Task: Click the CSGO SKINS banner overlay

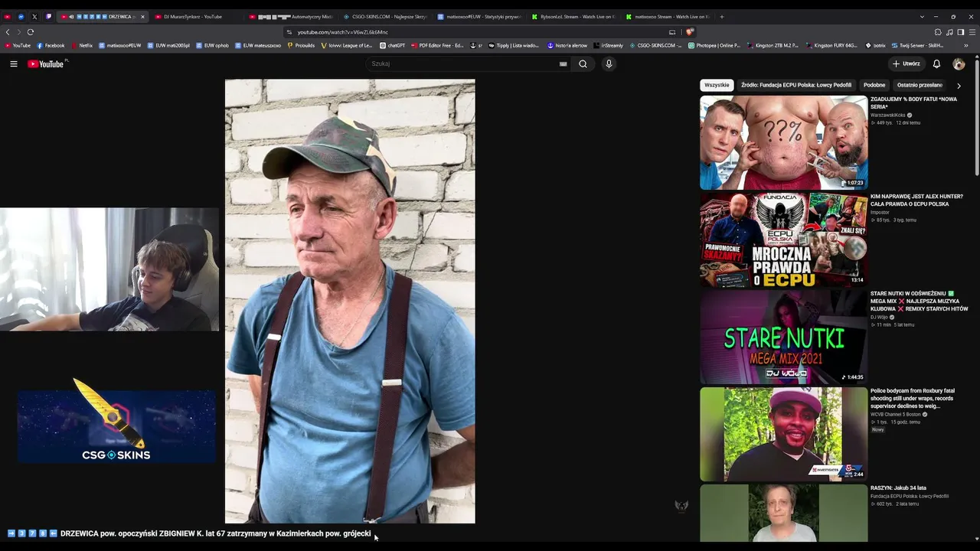Action: [116, 426]
